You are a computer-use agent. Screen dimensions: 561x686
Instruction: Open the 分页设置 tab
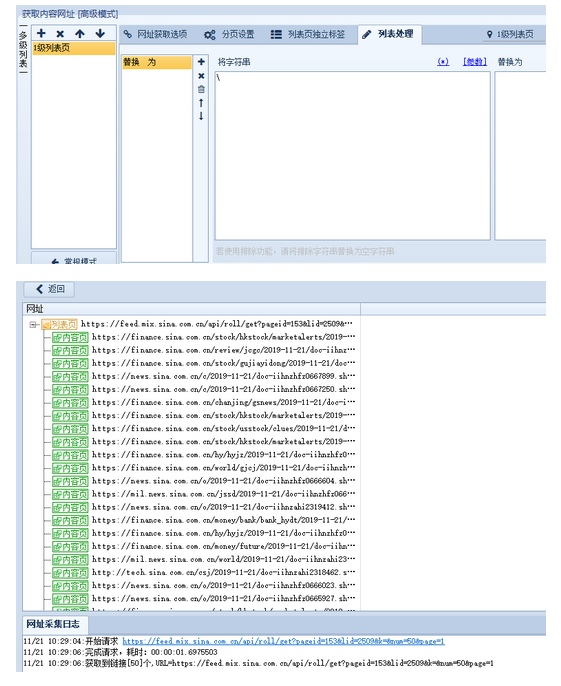pos(229,34)
